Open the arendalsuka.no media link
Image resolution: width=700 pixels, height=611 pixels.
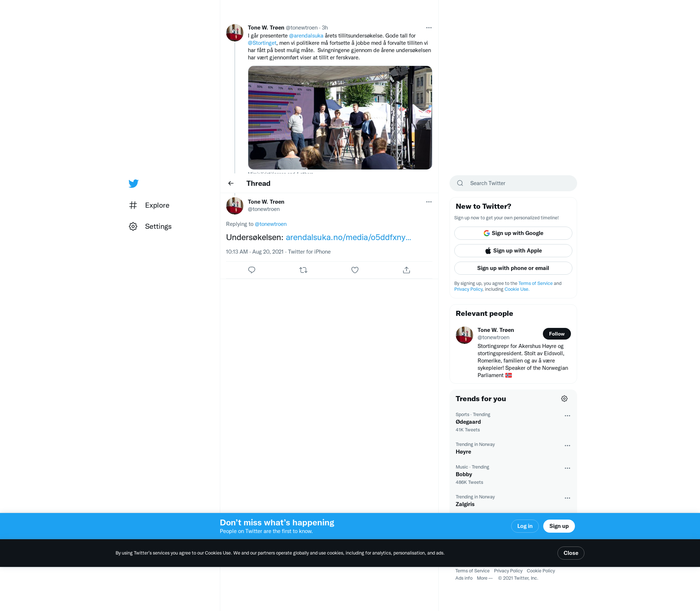[x=348, y=237]
